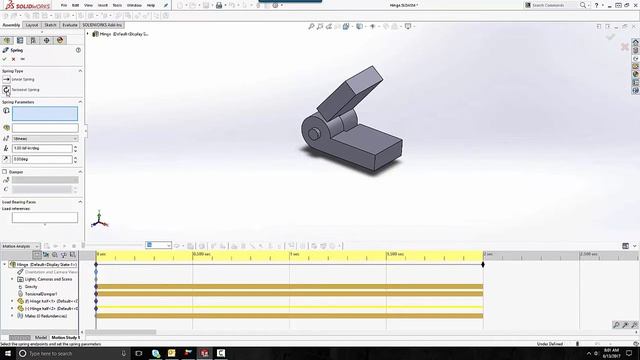
Task: Click the spring endpoints selection box
Action: pyautogui.click(x=45, y=114)
